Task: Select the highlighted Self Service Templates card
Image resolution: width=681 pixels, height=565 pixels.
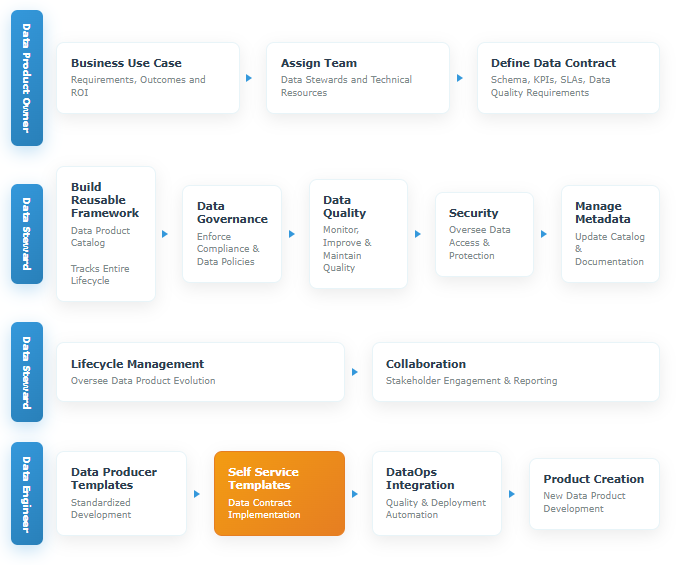Action: click(279, 493)
